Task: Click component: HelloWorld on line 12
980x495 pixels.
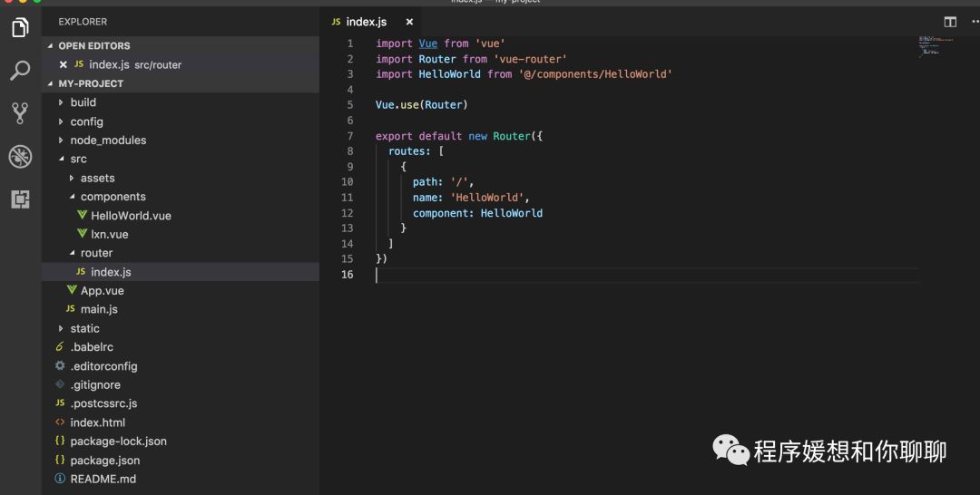Action: [x=477, y=213]
